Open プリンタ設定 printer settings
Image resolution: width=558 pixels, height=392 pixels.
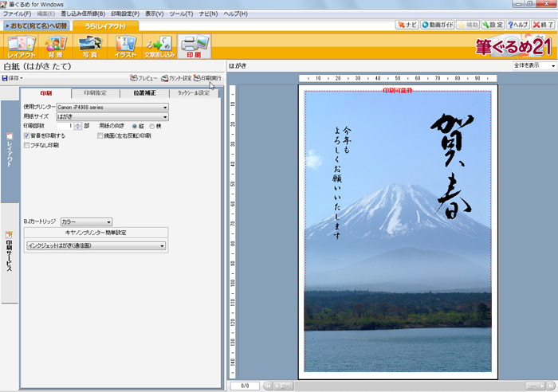pos(175,78)
